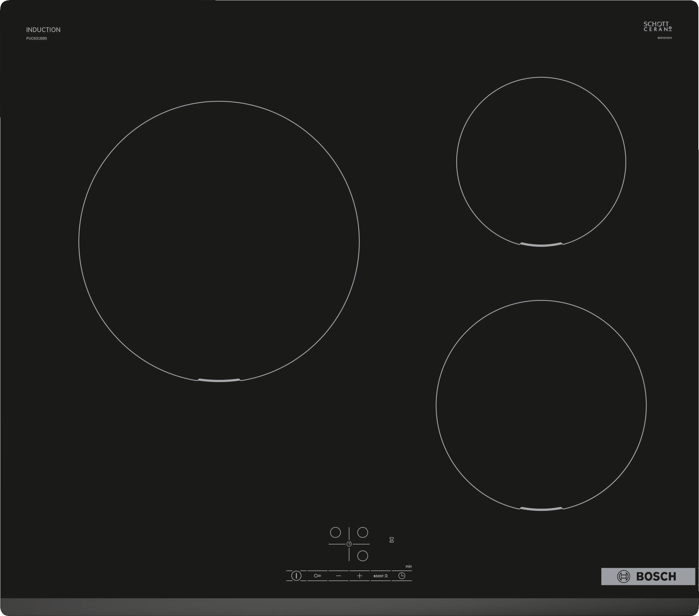Click the Bosch logo badge
Viewport: 699px width, 616px height.
point(648,576)
